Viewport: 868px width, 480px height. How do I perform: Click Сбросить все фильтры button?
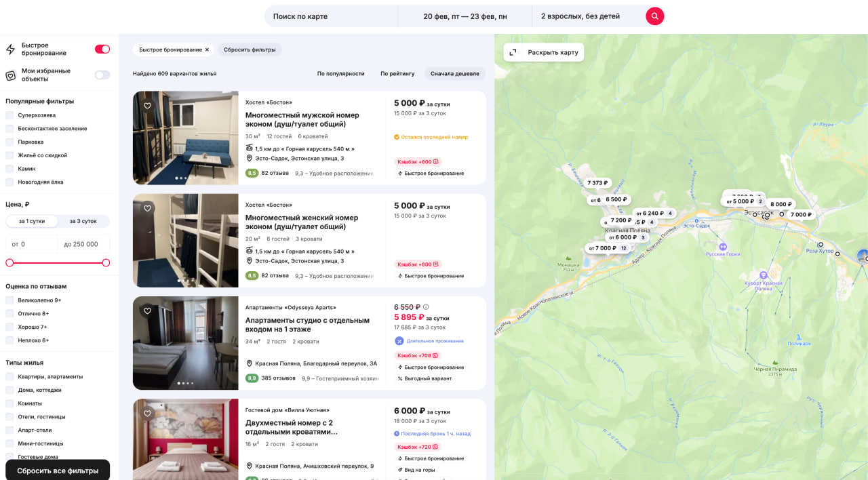coord(58,470)
